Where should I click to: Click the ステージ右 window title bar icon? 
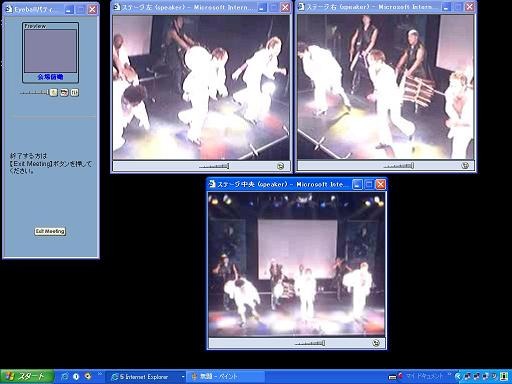(301, 7)
